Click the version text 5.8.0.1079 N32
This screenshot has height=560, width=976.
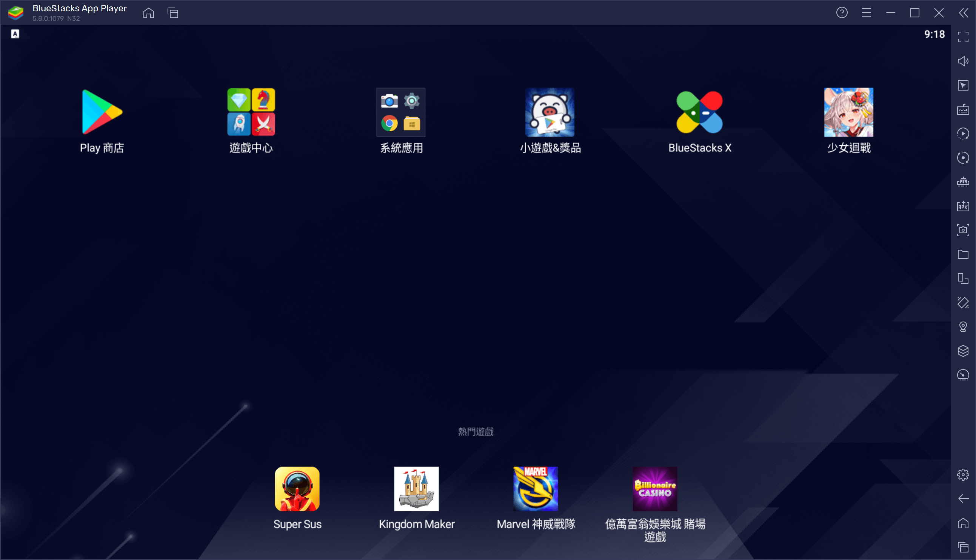pos(56,18)
